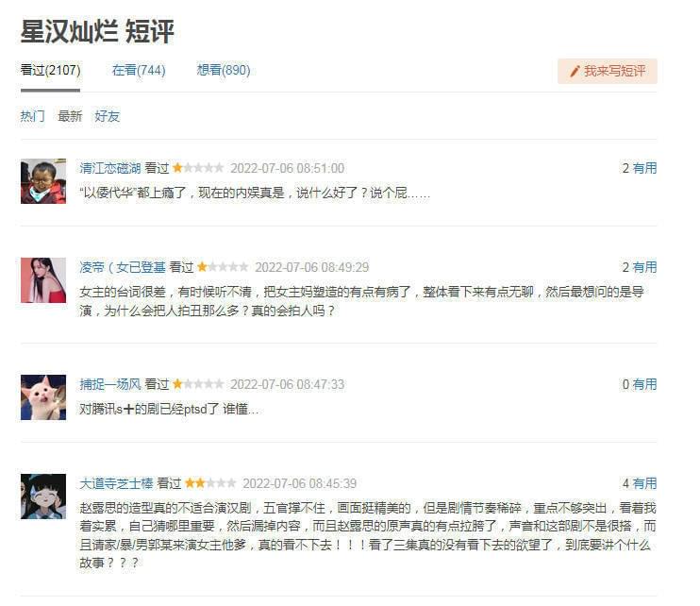Open user profile 清江恋磁湖
Image resolution: width=700 pixels, height=606 pixels.
[x=110, y=168]
